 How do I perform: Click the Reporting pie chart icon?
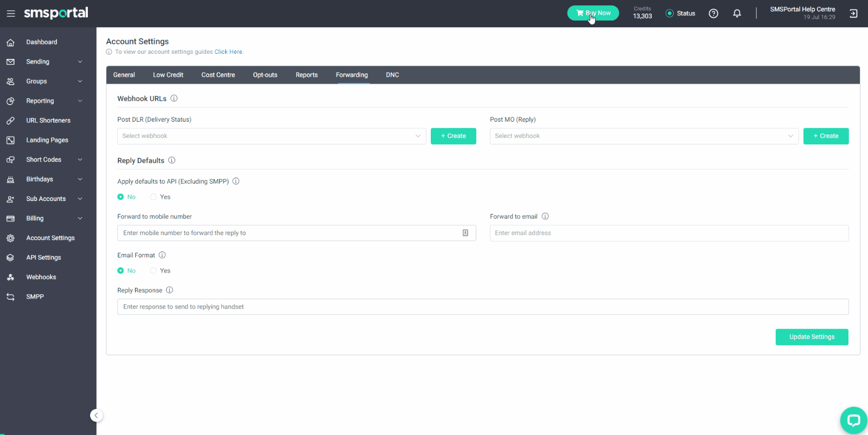pyautogui.click(x=10, y=101)
